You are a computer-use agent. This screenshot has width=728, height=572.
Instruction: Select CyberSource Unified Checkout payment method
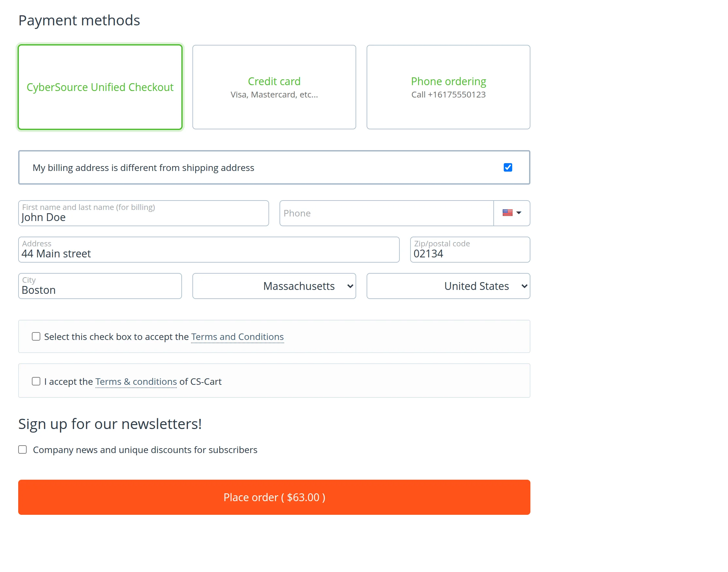(100, 87)
